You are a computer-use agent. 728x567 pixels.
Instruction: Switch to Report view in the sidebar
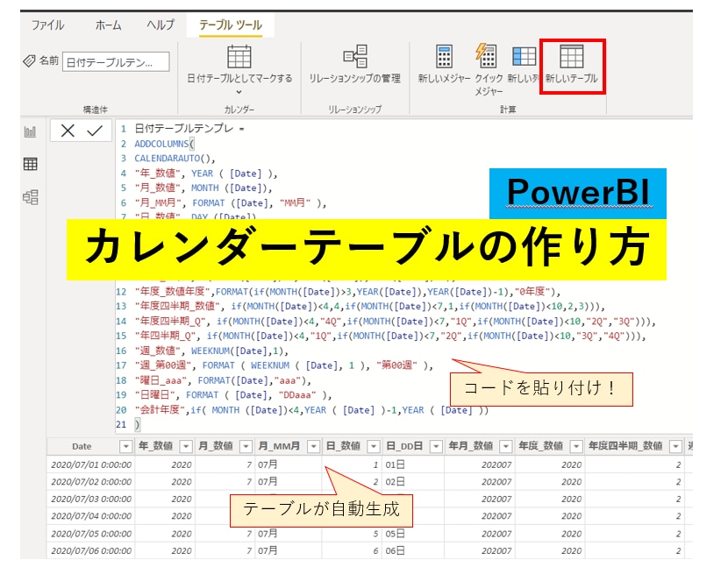click(x=30, y=131)
